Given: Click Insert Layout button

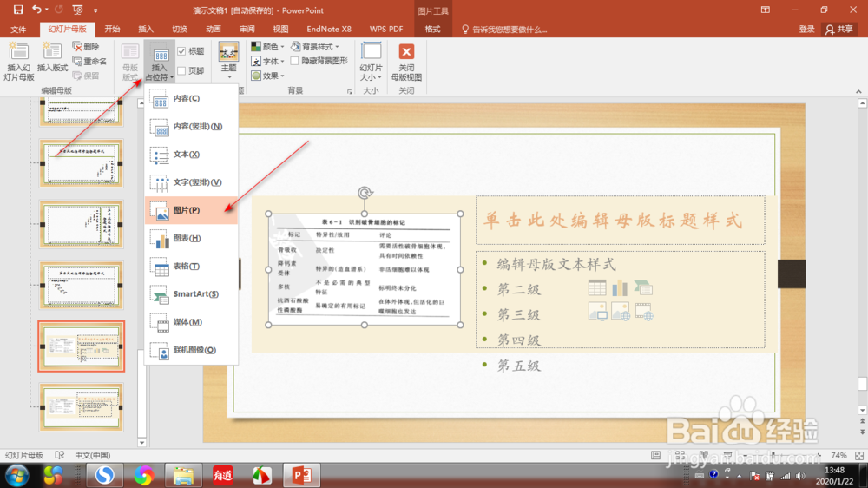Looking at the screenshot, I should point(52,57).
